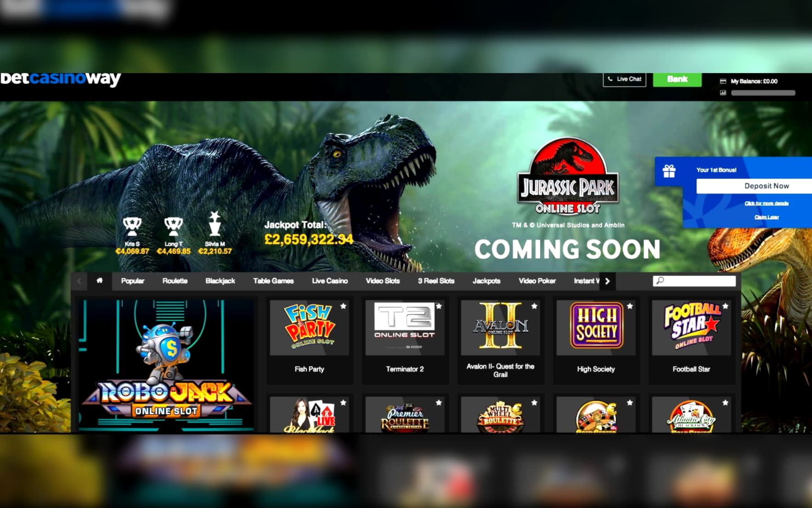Click the 'Fish Party' title text

[310, 369]
